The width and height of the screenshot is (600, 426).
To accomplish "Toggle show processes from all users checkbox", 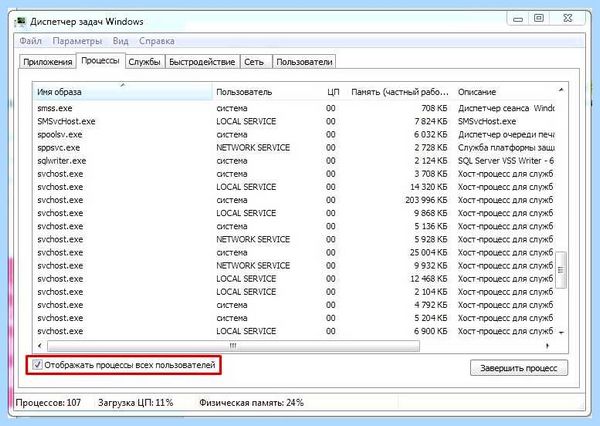I will [x=37, y=365].
